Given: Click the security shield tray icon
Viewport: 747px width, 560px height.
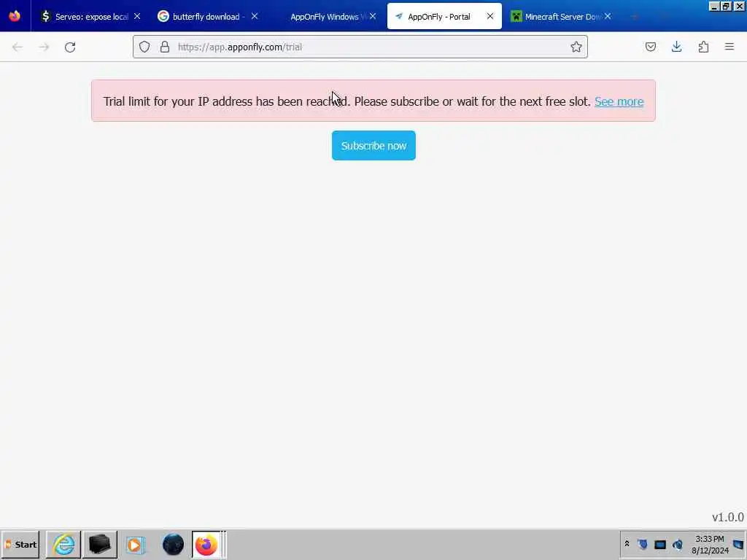Looking at the screenshot, I should pos(642,544).
